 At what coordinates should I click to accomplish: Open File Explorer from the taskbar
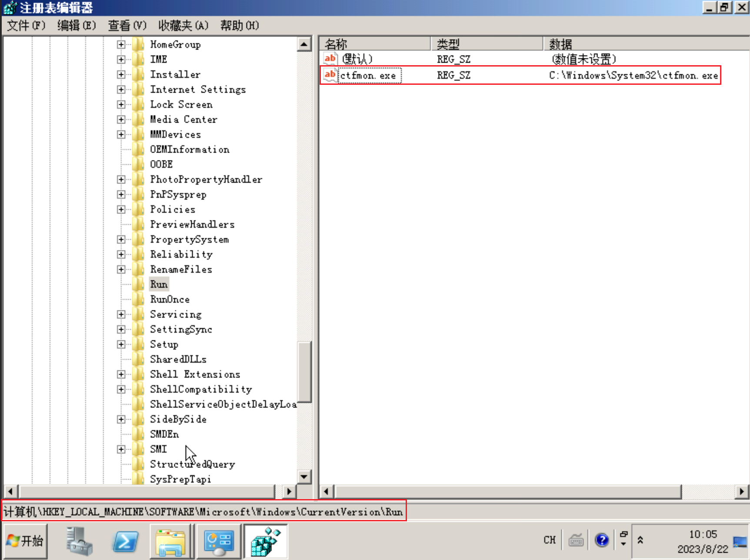click(172, 540)
